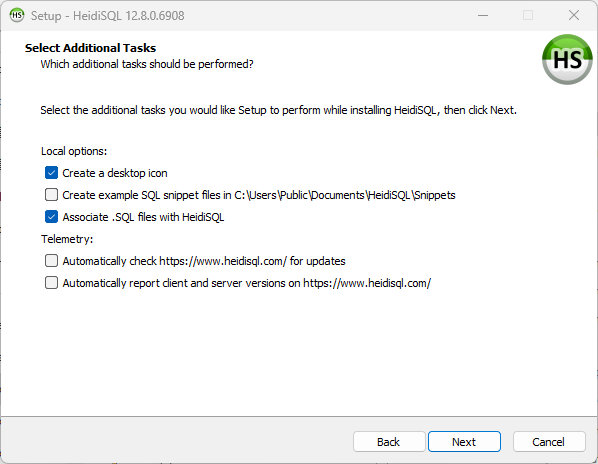
Task: Enable Create example SQL snippet files
Action: 51,194
